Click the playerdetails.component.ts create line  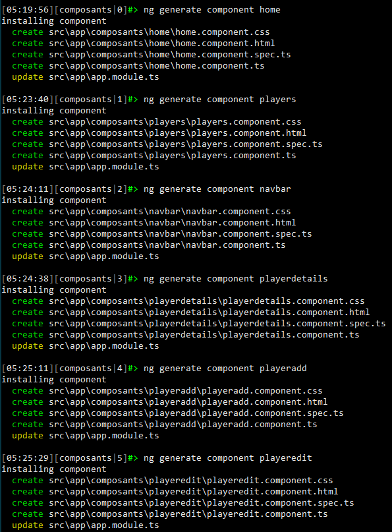point(186,334)
